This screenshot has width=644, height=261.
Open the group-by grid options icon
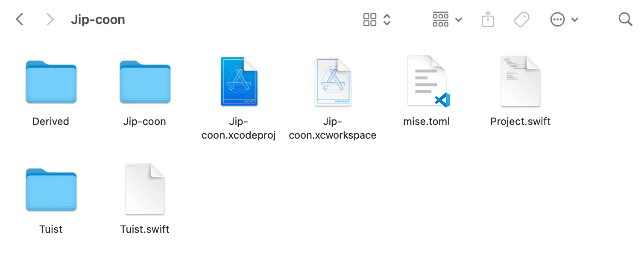point(441,19)
